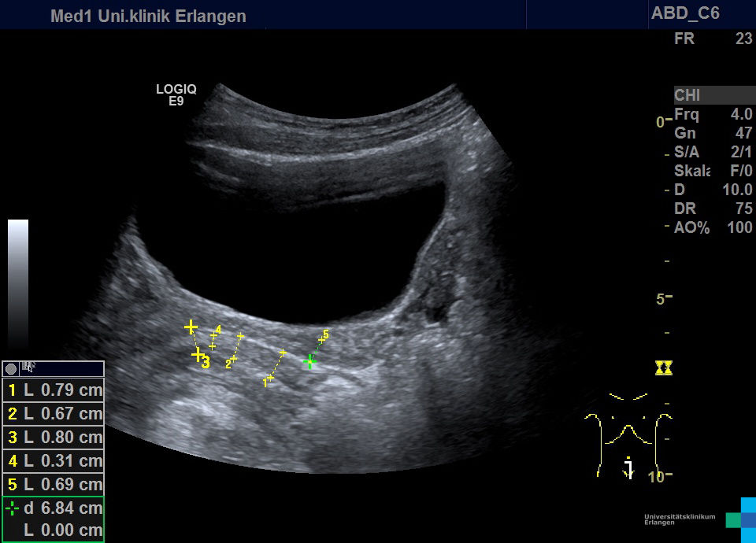Click the Gn 47 gain parameter
The height and width of the screenshot is (543, 756).
(x=713, y=133)
